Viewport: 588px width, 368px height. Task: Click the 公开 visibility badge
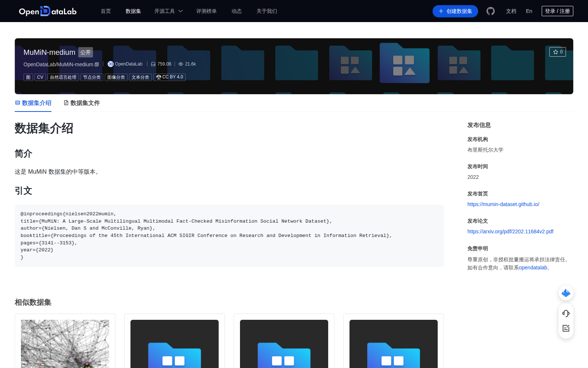(86, 52)
